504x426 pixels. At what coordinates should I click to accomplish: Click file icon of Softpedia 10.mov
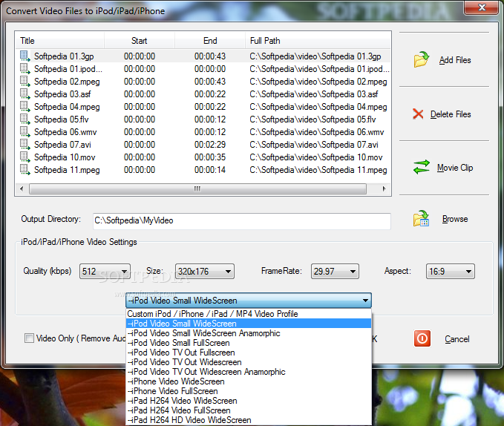(x=25, y=157)
